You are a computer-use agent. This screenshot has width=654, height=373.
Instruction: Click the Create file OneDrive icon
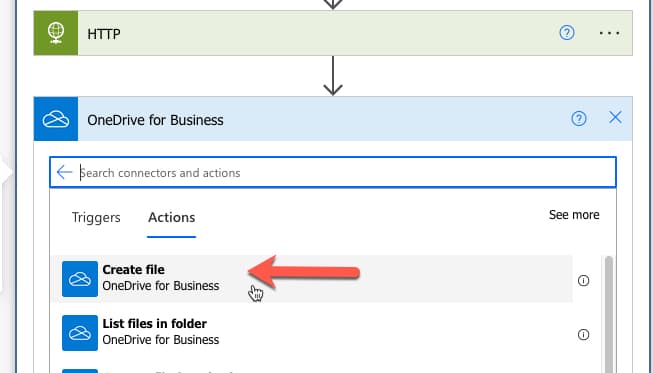point(80,279)
